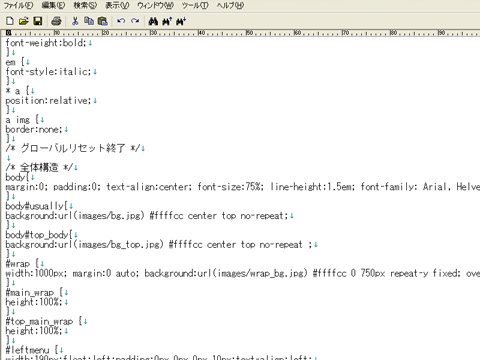Image resolution: width=480 pixels, height=360 pixels.
Task: Search downward with binoculars down-arrow icon
Action: point(181,21)
